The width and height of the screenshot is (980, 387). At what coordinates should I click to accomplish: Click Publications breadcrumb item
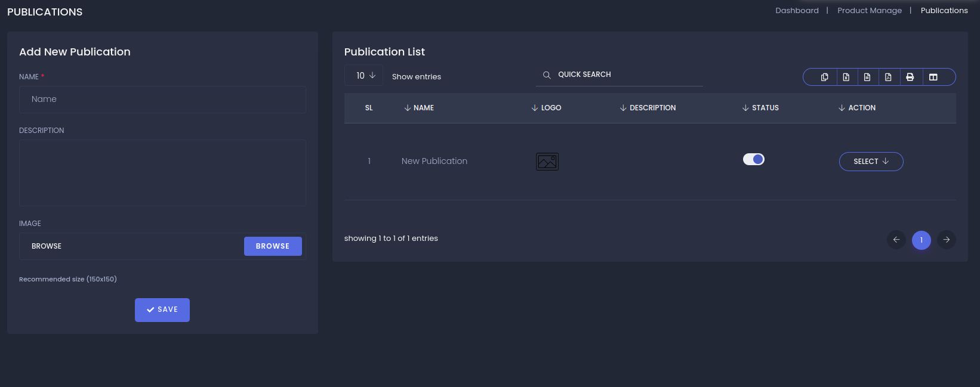(944, 11)
